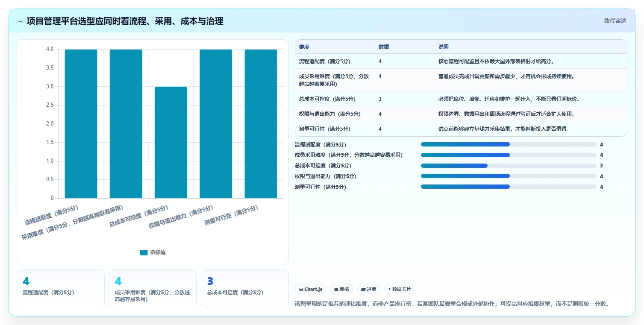
Task: Click the 指标值 legend text
Action: point(158,253)
